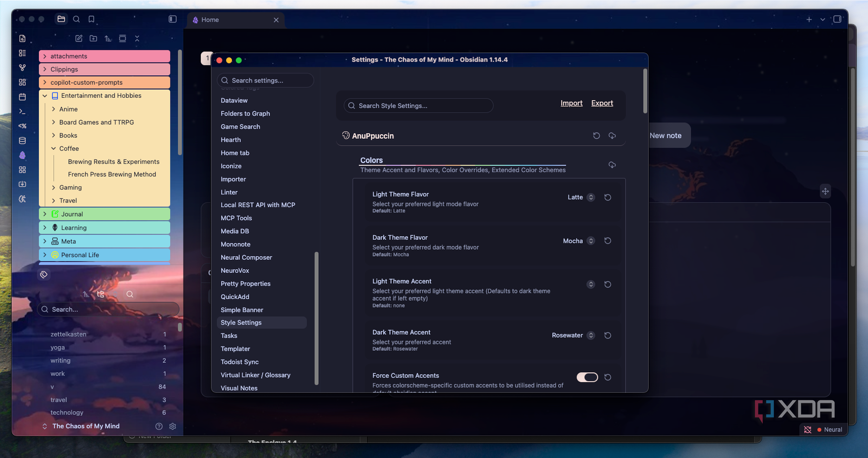
Task: Collapse all folders in file explorer
Action: click(x=137, y=38)
